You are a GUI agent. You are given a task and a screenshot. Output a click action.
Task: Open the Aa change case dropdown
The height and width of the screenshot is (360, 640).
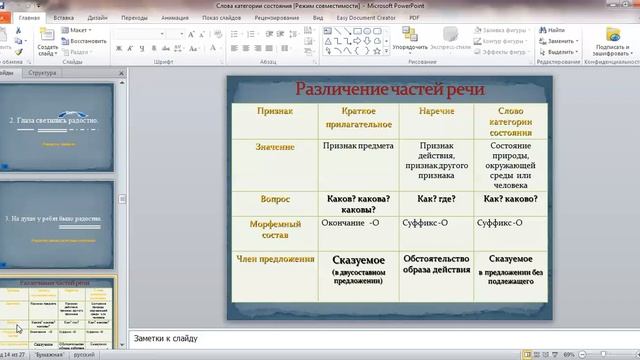(x=194, y=49)
